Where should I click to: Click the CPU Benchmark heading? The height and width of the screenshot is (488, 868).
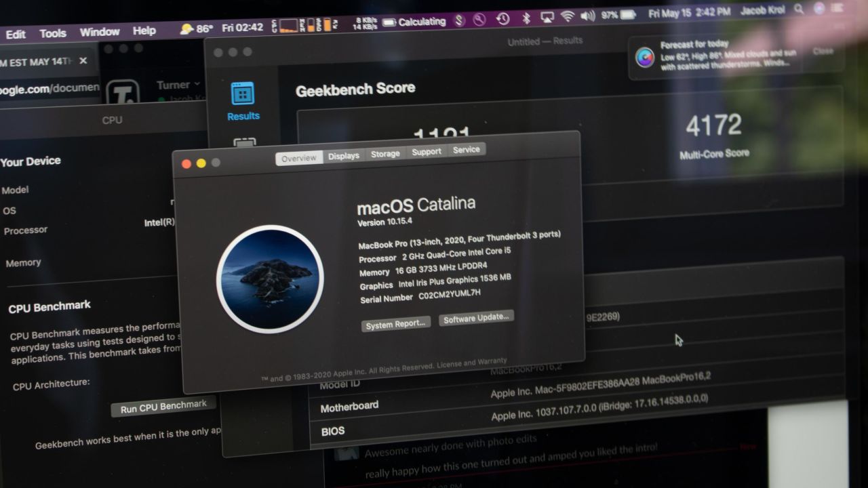click(50, 307)
